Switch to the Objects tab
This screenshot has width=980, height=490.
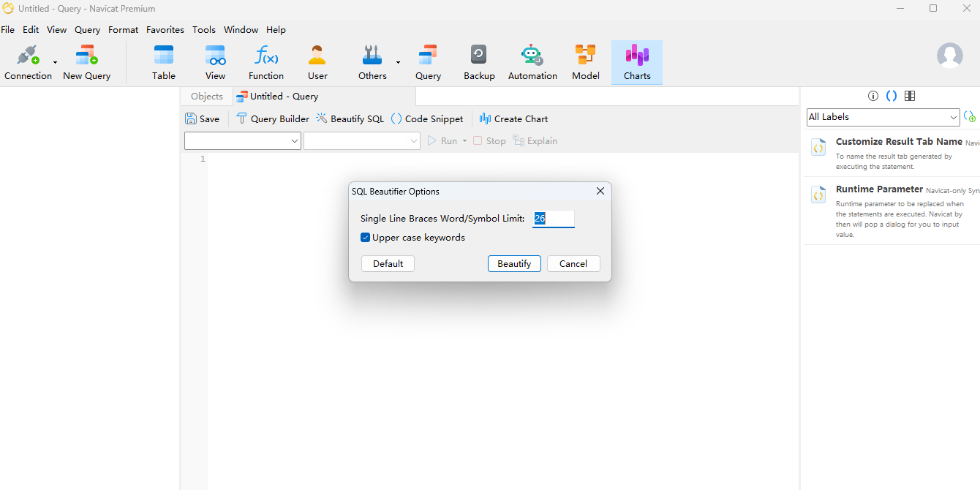(207, 97)
